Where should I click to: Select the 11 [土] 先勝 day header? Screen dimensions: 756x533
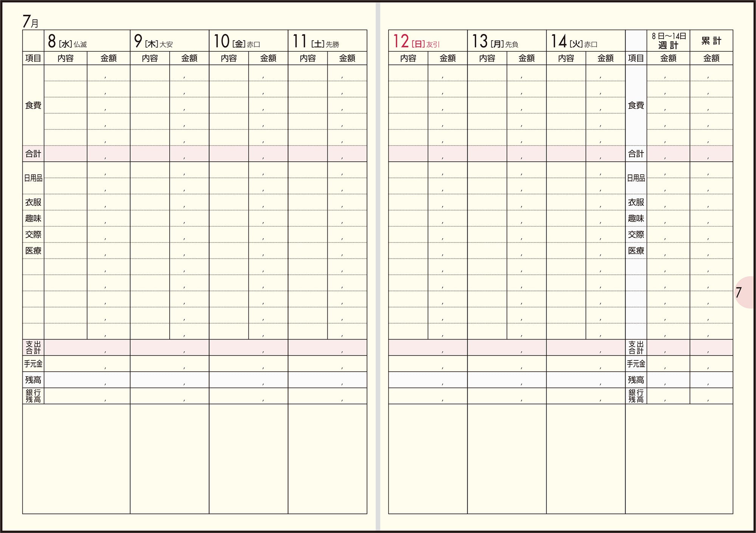(x=327, y=41)
